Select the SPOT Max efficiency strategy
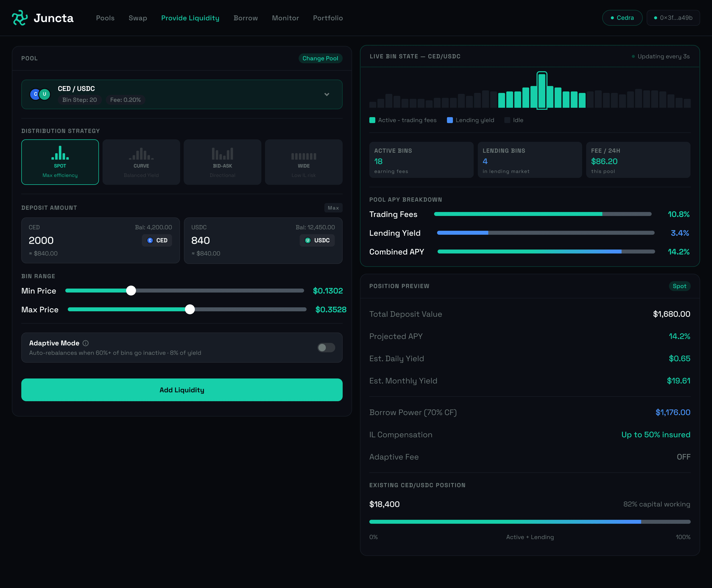712x588 pixels. click(x=60, y=162)
